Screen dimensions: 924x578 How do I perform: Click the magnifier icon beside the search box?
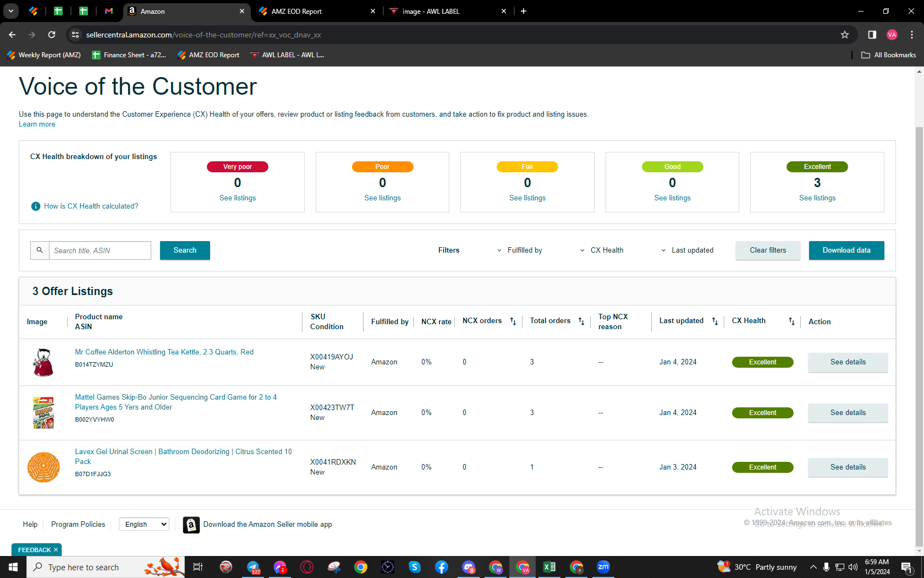pyautogui.click(x=40, y=250)
